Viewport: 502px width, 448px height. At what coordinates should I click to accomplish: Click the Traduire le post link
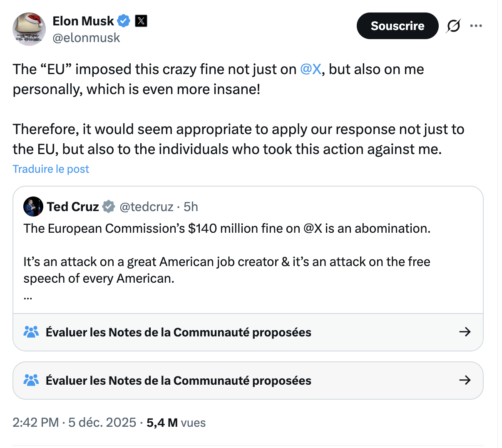[x=51, y=169]
